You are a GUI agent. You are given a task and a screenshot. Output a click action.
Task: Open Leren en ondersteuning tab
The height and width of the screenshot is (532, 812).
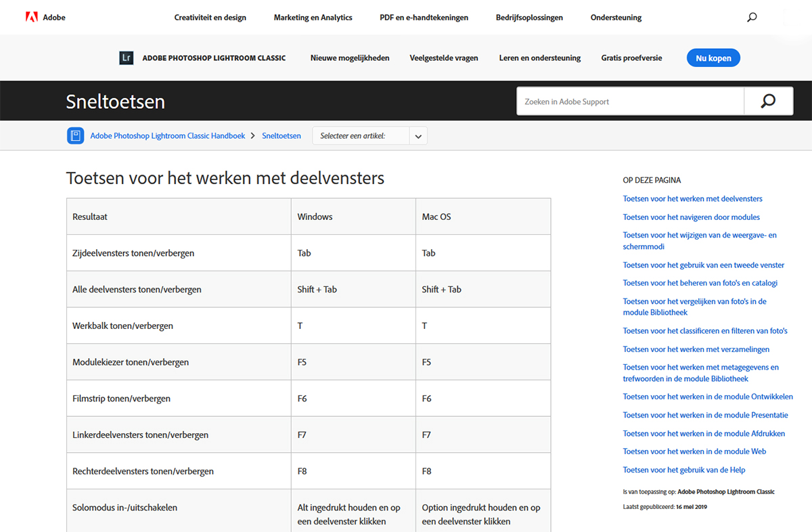point(540,58)
